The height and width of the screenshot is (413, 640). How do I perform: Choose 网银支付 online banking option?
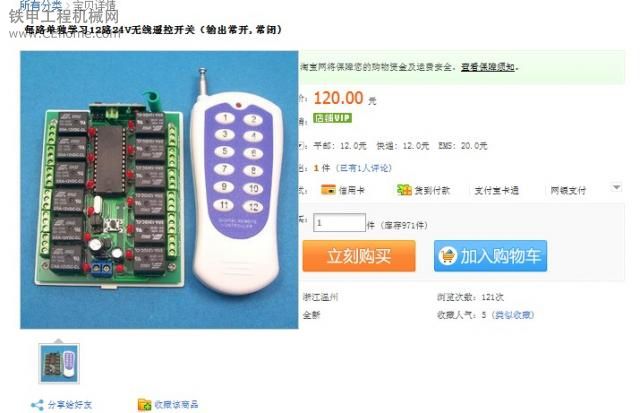[568, 190]
